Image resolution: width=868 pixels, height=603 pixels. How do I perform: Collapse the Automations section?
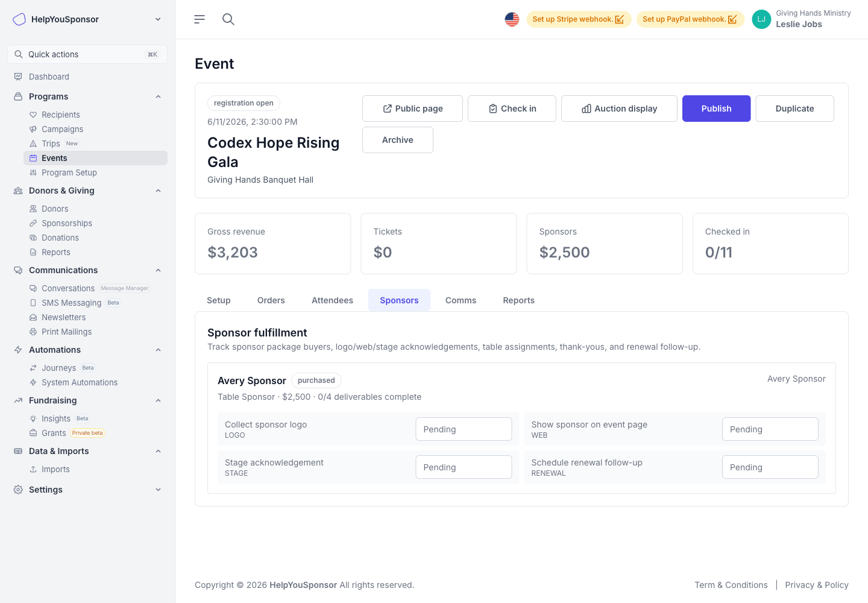(158, 350)
